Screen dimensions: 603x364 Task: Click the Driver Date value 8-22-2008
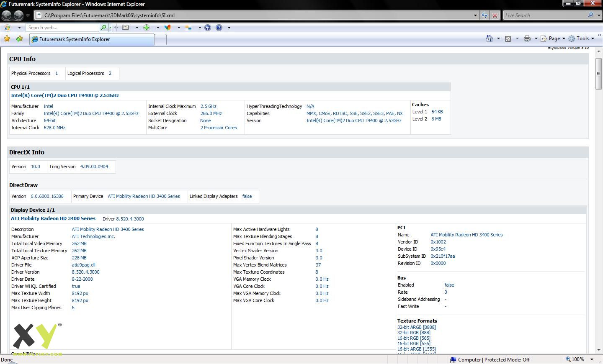[x=82, y=279]
